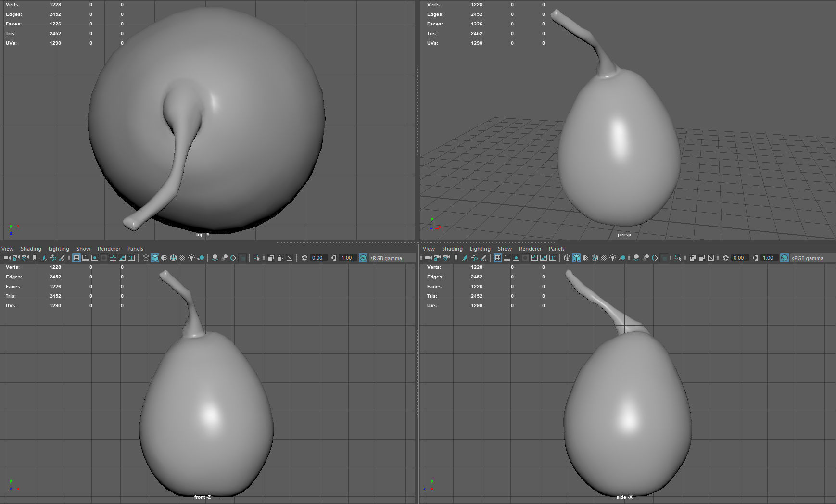Click Select Camera icon in side panel toolbar
Screen dimensions: 836x504
[429, 258]
